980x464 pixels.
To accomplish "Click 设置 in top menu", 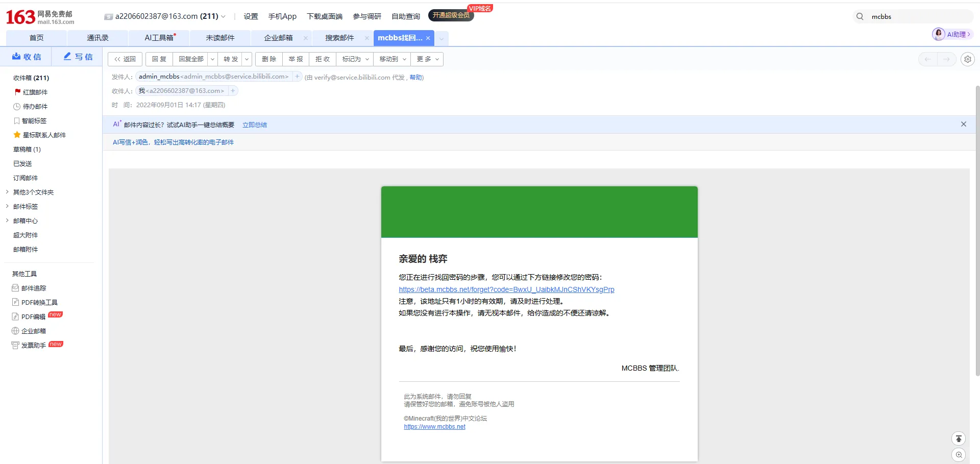I will click(251, 17).
